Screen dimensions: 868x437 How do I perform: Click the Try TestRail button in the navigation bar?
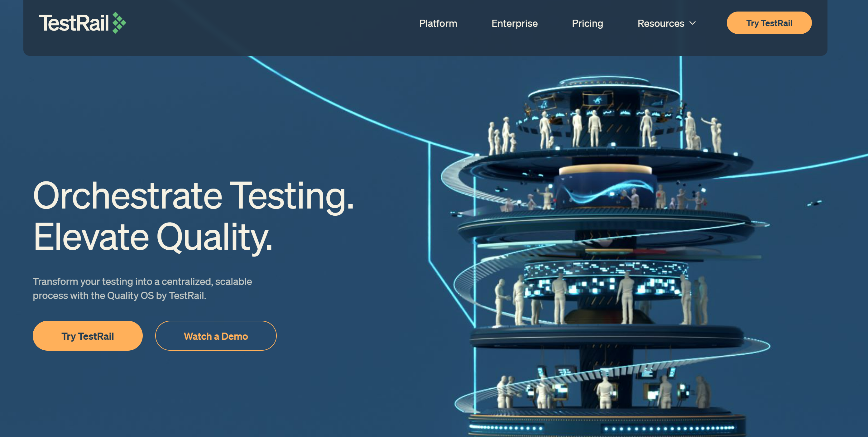[x=769, y=23]
